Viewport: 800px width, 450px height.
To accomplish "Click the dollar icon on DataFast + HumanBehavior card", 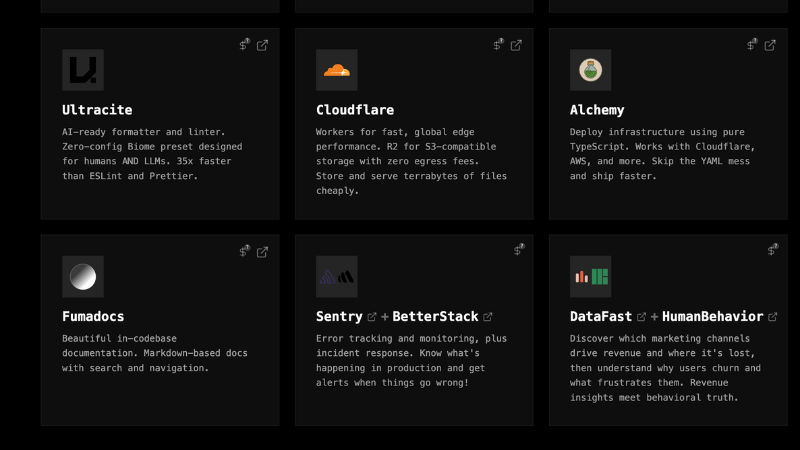I will pos(773,250).
